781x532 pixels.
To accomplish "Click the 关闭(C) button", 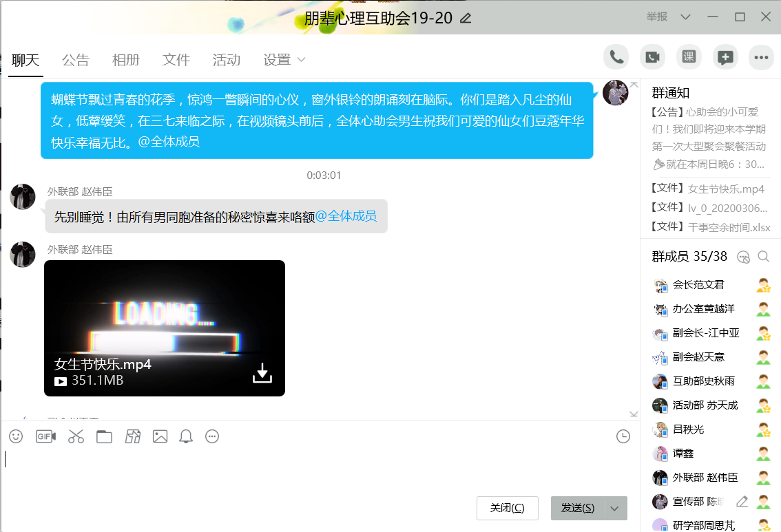I will [508, 509].
